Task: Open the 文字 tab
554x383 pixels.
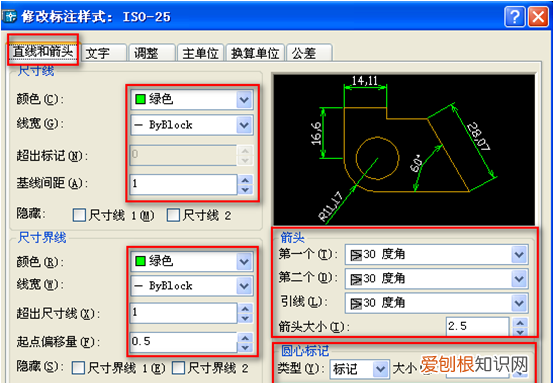Action: [103, 53]
